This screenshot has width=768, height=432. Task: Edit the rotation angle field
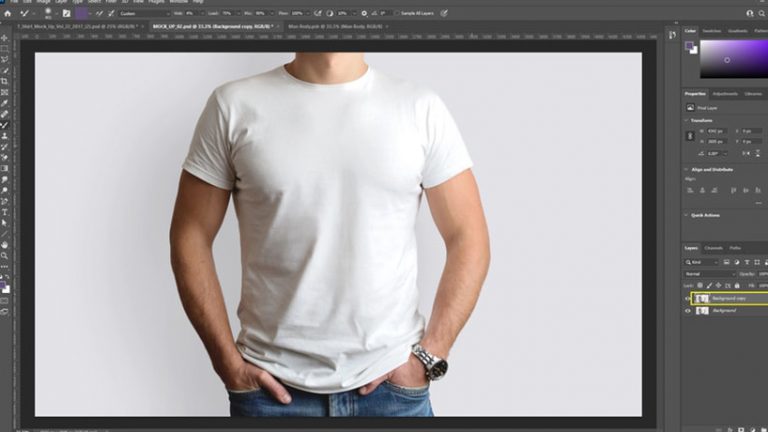[x=713, y=153]
